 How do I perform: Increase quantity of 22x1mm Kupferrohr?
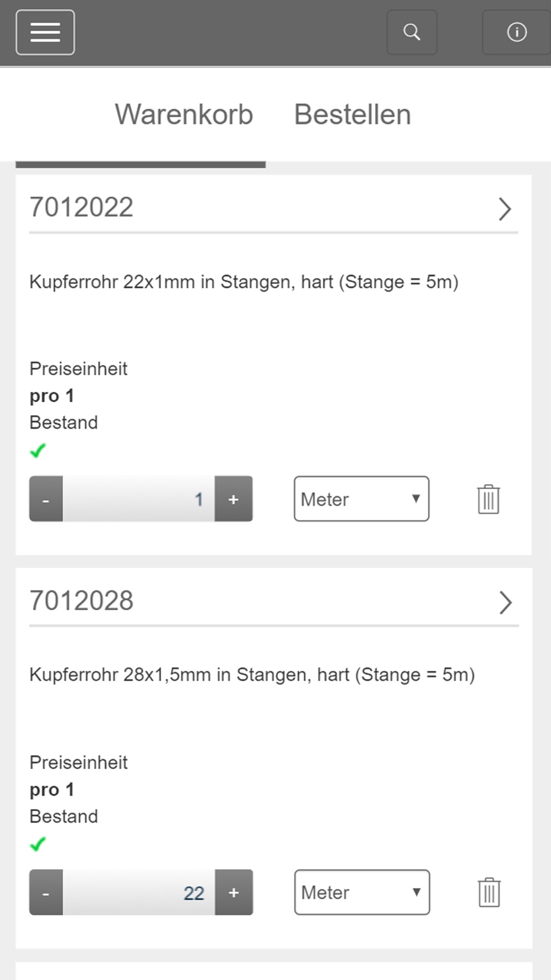[x=234, y=499]
